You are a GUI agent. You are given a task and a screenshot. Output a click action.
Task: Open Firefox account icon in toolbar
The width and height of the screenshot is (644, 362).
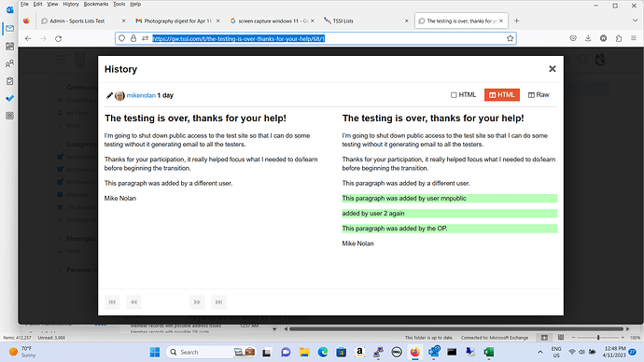[603, 38]
